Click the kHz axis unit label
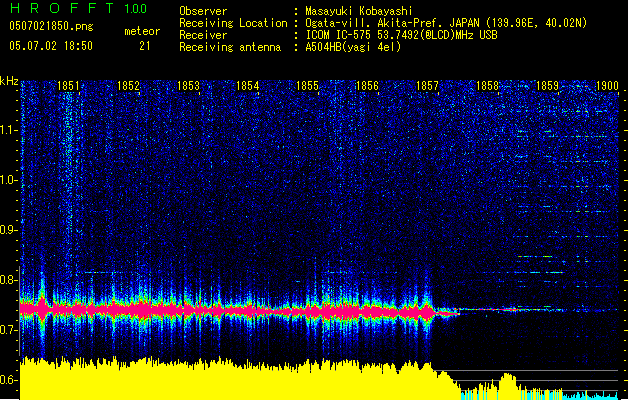629x400 pixels. point(9,81)
